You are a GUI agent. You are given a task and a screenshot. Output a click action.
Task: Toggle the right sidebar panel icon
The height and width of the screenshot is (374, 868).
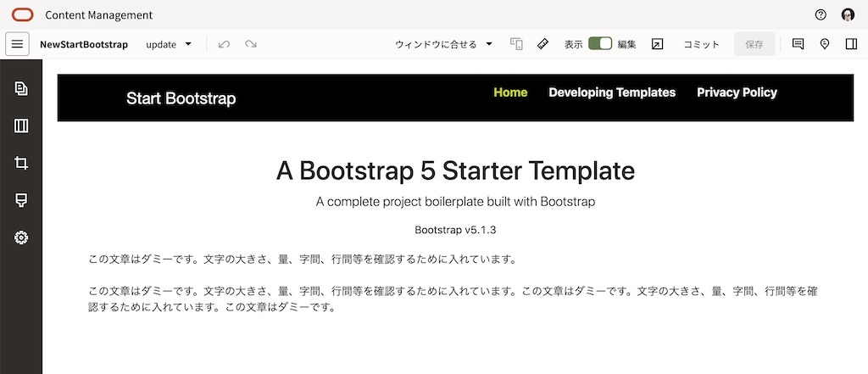(851, 44)
